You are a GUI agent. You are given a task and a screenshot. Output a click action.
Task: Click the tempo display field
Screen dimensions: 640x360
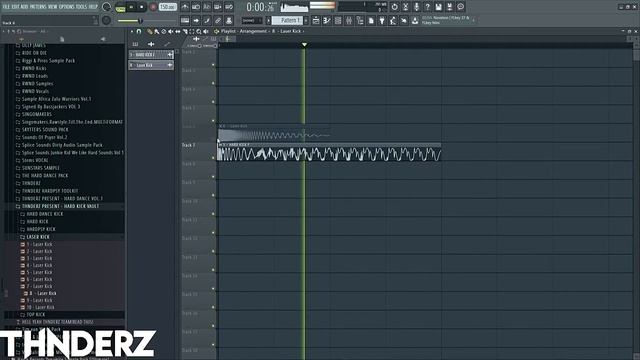tap(168, 7)
